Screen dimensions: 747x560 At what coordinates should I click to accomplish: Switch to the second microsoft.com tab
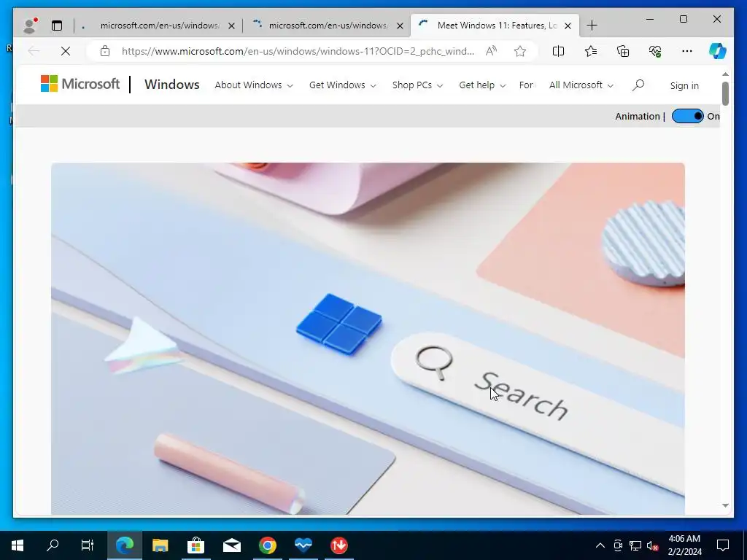click(327, 26)
